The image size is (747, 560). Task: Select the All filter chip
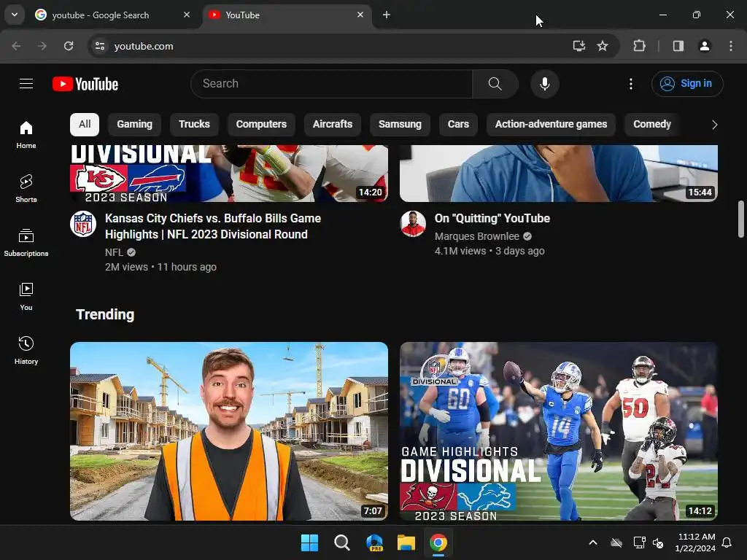click(85, 124)
